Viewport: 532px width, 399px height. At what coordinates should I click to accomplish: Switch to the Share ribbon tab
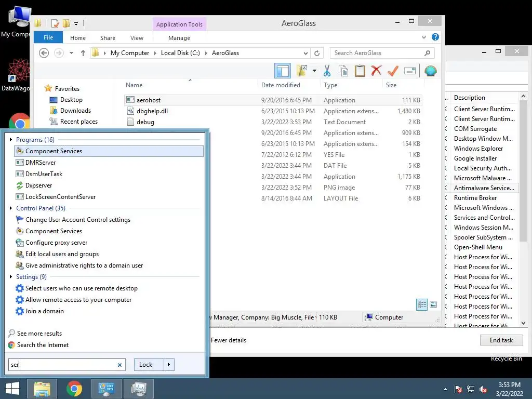point(108,37)
